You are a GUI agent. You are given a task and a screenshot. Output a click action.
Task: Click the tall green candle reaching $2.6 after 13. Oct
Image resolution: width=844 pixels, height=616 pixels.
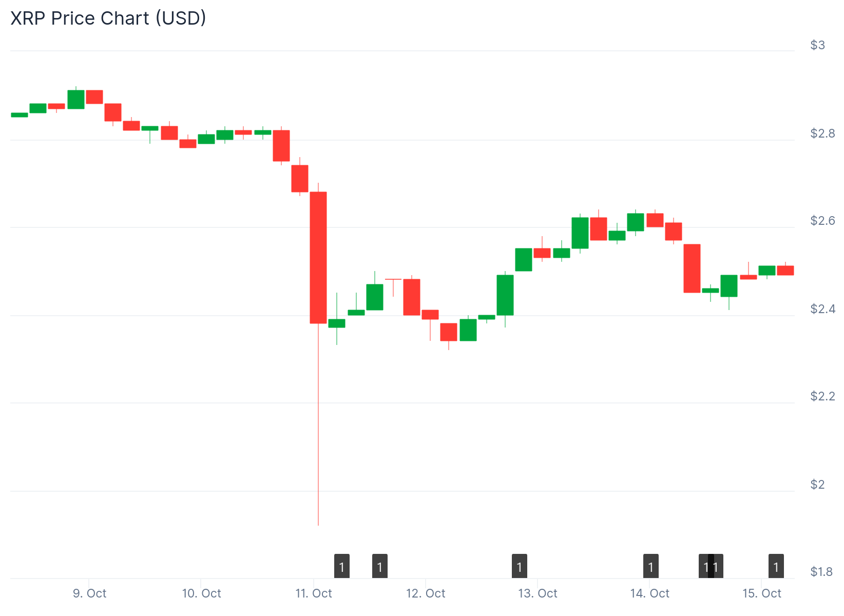tap(580, 233)
